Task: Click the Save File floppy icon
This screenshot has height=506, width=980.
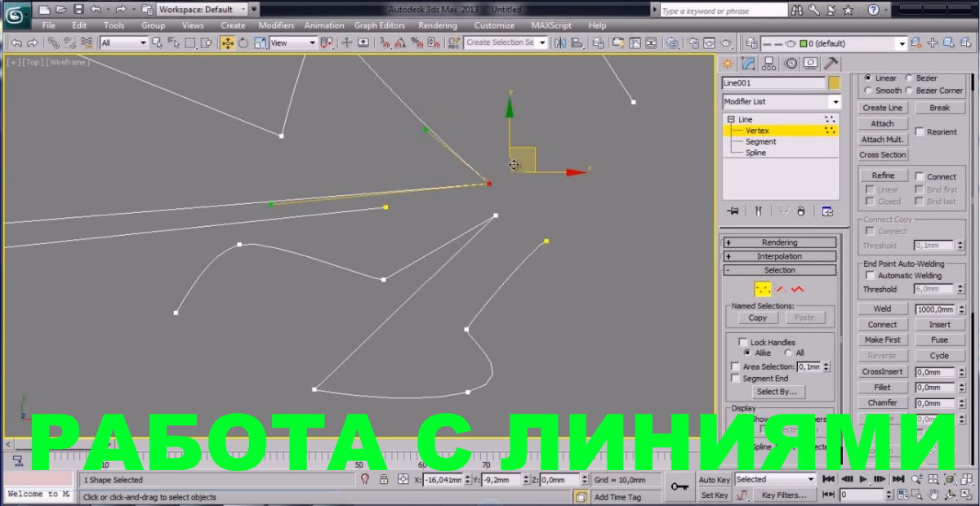Action: 78,9
